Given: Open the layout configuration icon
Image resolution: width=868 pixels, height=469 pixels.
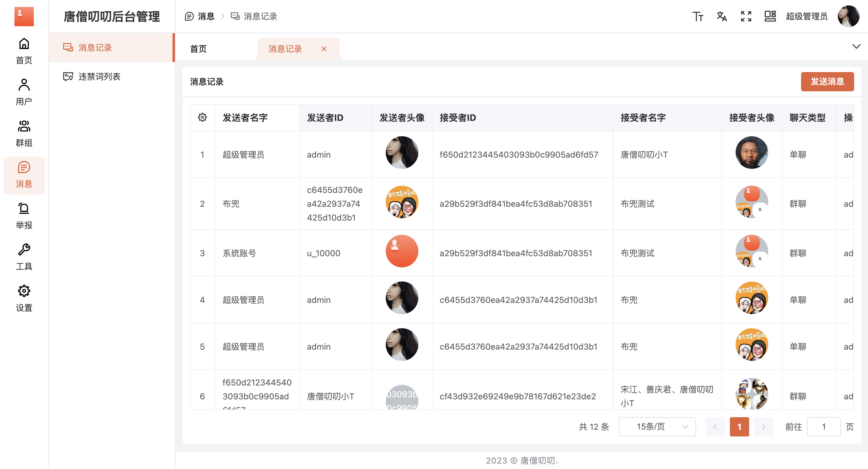Looking at the screenshot, I should tap(770, 16).
